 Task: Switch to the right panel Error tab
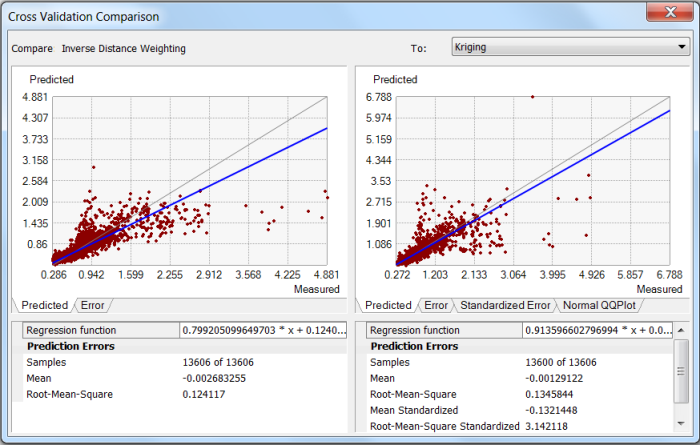[436, 305]
